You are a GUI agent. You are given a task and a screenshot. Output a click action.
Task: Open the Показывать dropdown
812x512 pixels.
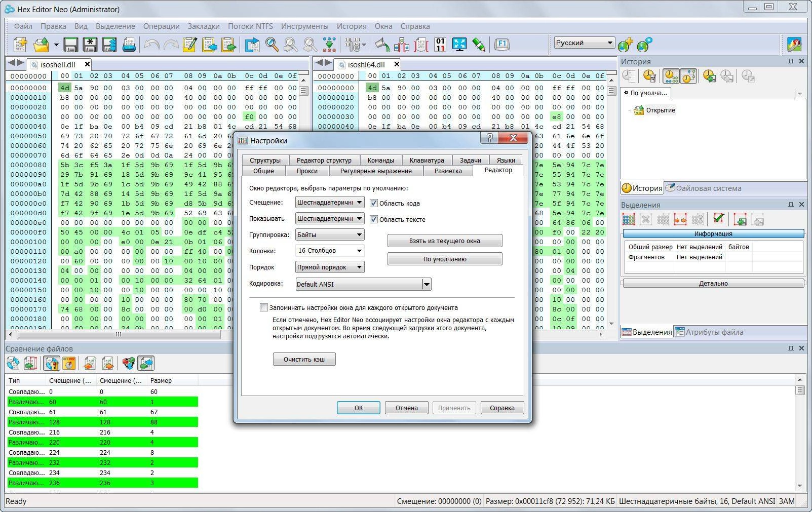point(330,219)
